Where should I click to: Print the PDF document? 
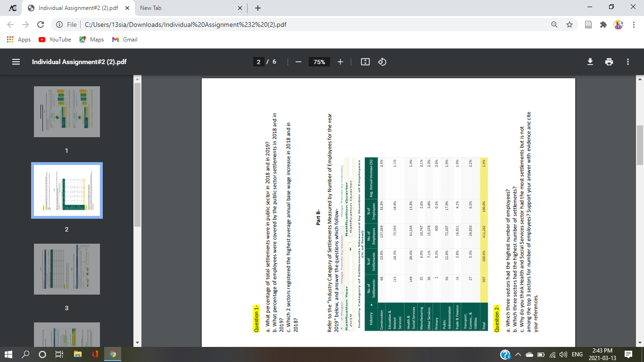point(609,62)
